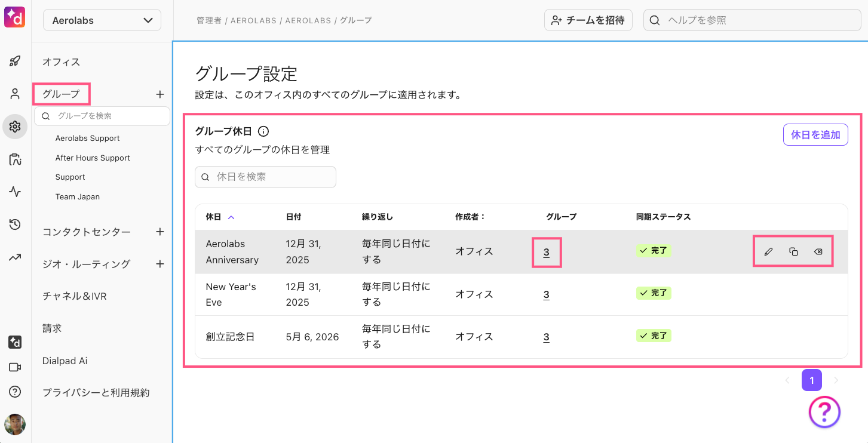Image resolution: width=868 pixels, height=443 pixels.
Task: Add geo routing with plus icon
Action: click(x=160, y=264)
